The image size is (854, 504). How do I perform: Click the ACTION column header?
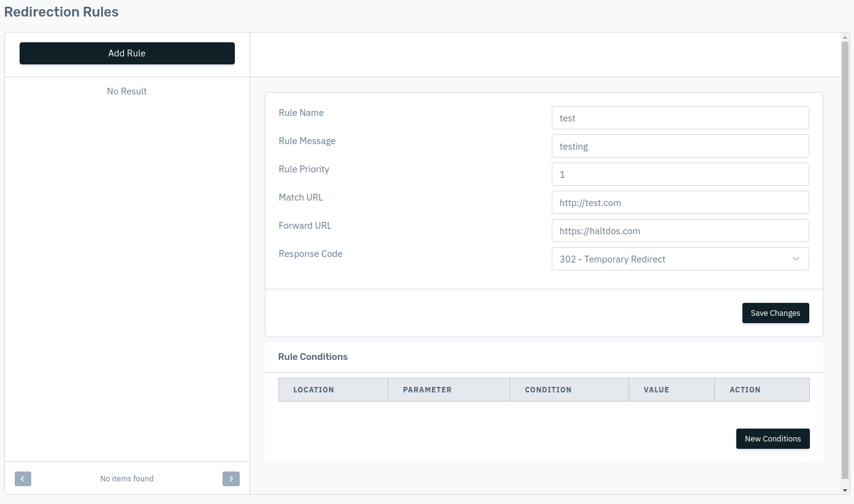coord(762,390)
